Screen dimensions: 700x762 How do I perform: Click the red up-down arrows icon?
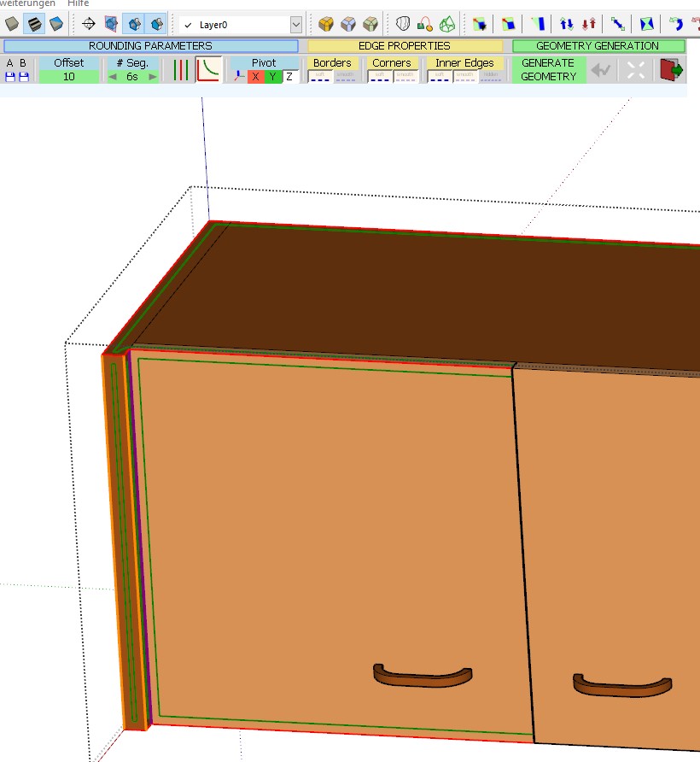coord(588,24)
